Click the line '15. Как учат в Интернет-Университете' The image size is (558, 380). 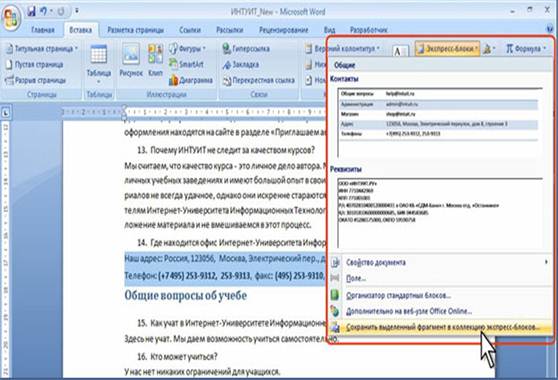pyautogui.click(x=231, y=323)
